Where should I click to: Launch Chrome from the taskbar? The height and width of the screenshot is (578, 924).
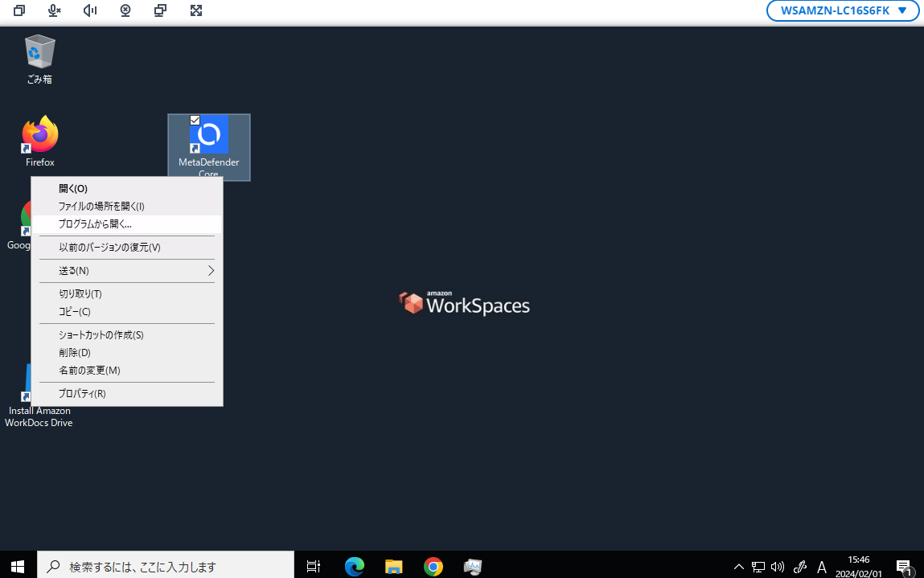pyautogui.click(x=433, y=566)
